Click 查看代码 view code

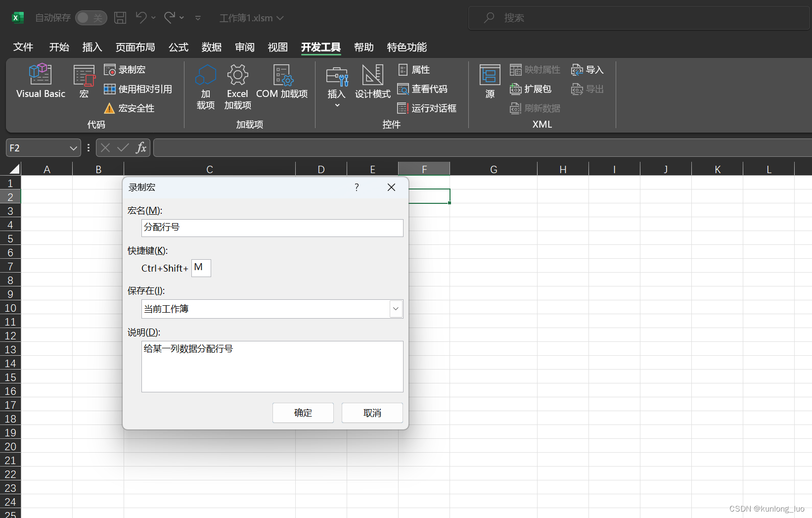(422, 89)
